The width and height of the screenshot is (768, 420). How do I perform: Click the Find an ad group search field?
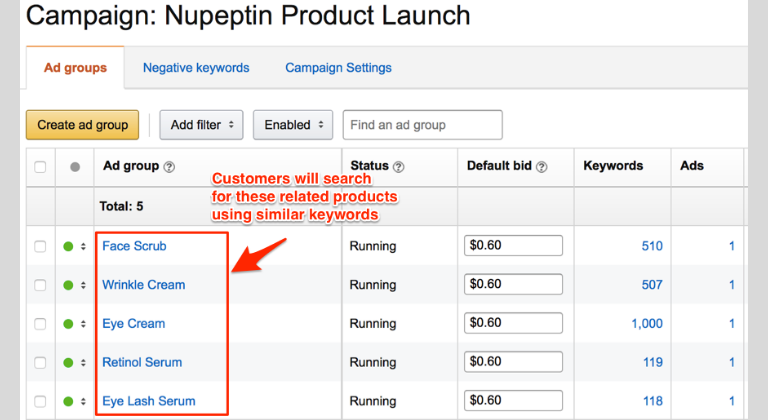pyautogui.click(x=422, y=125)
